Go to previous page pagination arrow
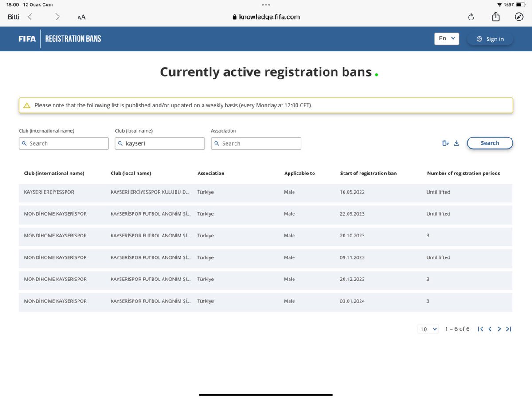Screen dimensions: 532x399 490,329
